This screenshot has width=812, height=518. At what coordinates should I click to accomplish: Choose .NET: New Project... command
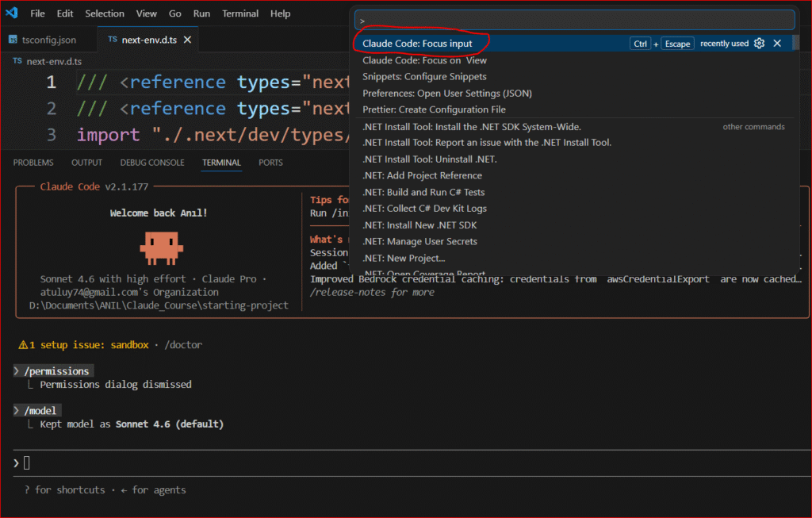pyautogui.click(x=573, y=258)
